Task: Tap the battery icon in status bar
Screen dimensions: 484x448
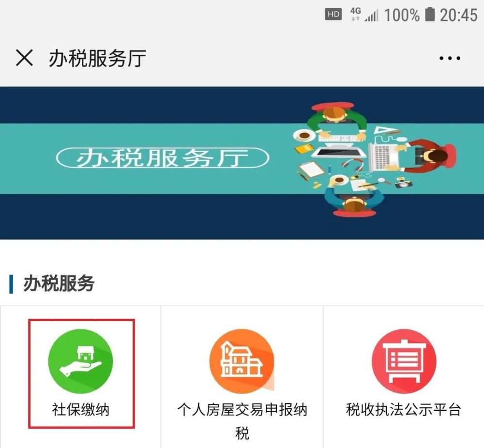Action: (430, 15)
